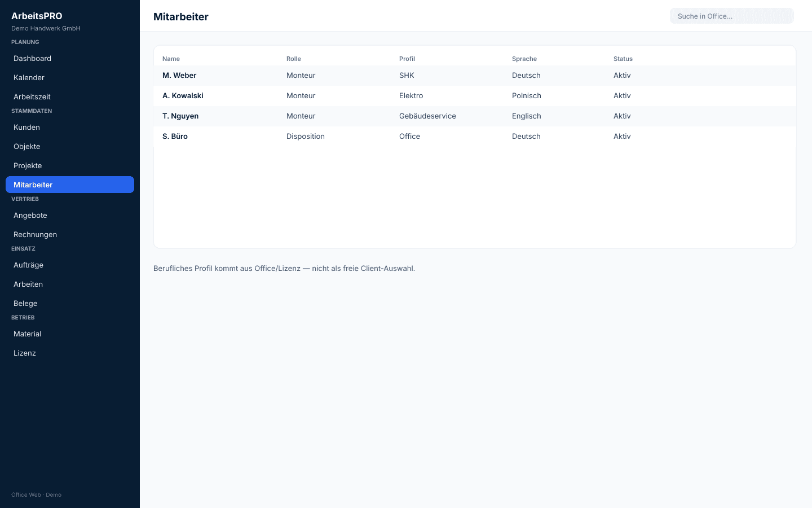Open Belege section

click(x=70, y=303)
